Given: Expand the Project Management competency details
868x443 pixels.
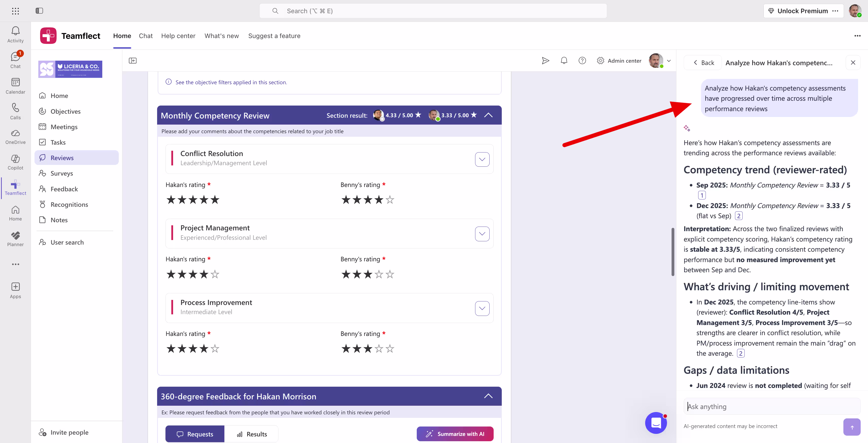Looking at the screenshot, I should (482, 234).
